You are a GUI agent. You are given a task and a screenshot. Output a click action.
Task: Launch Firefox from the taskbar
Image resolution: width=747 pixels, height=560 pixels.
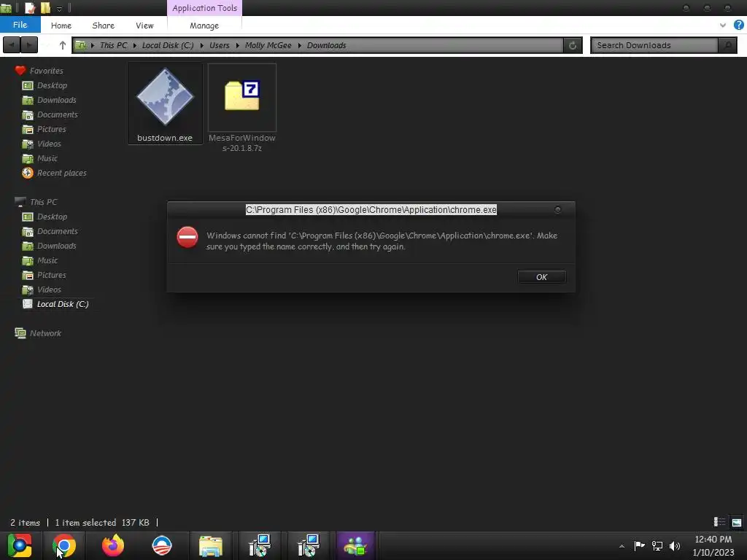[113, 545]
